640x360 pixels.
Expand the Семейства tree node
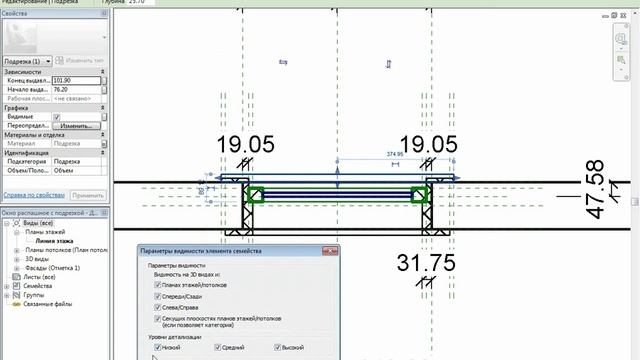[x=7, y=286]
